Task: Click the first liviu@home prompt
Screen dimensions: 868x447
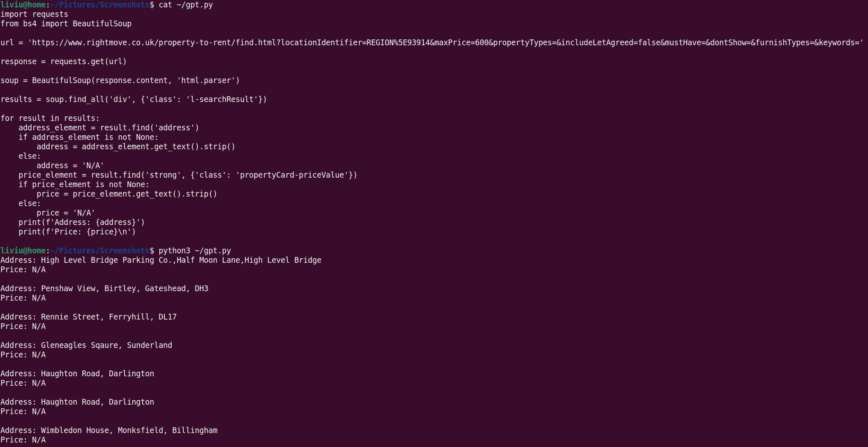Action: [23, 5]
